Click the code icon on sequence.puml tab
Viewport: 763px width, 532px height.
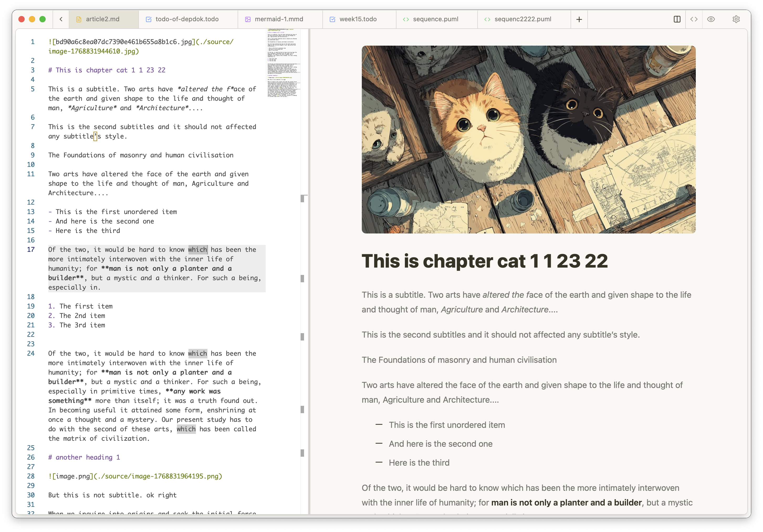406,19
